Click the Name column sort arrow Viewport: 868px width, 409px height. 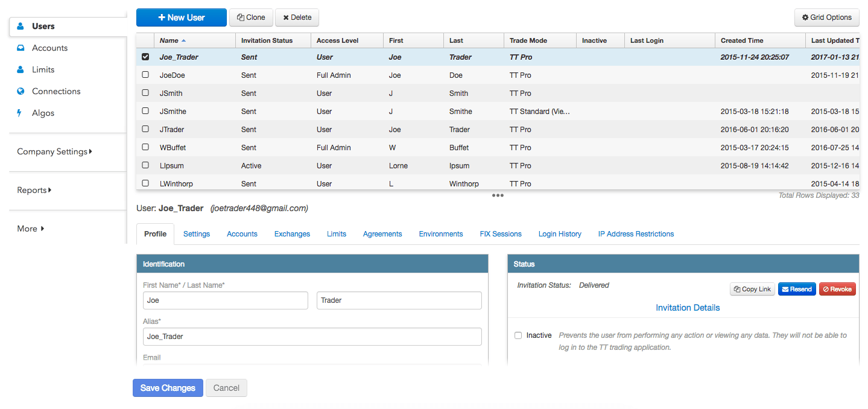click(183, 40)
